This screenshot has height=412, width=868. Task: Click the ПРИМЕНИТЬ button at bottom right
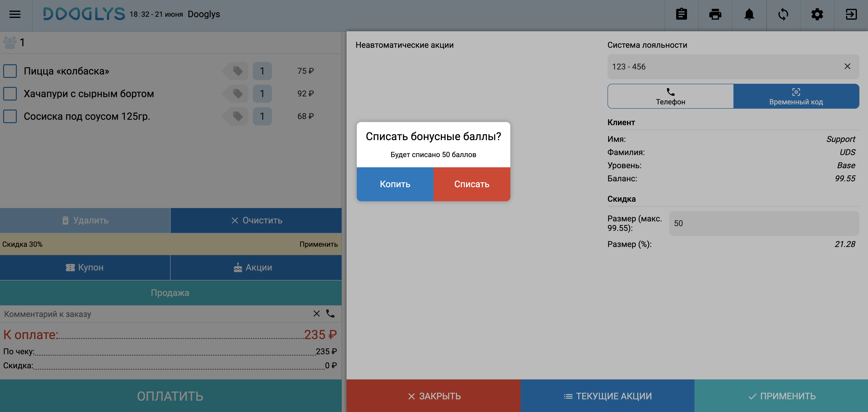781,396
